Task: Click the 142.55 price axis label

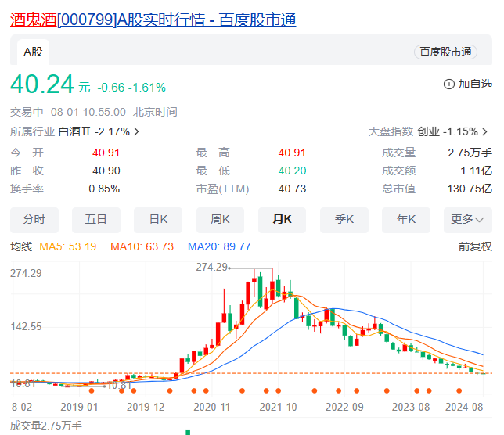Action: [26, 327]
